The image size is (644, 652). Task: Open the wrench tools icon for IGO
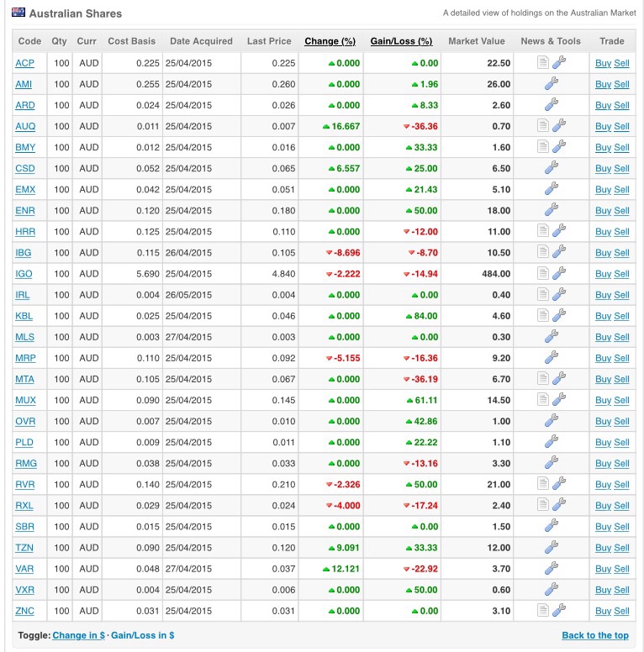559,273
